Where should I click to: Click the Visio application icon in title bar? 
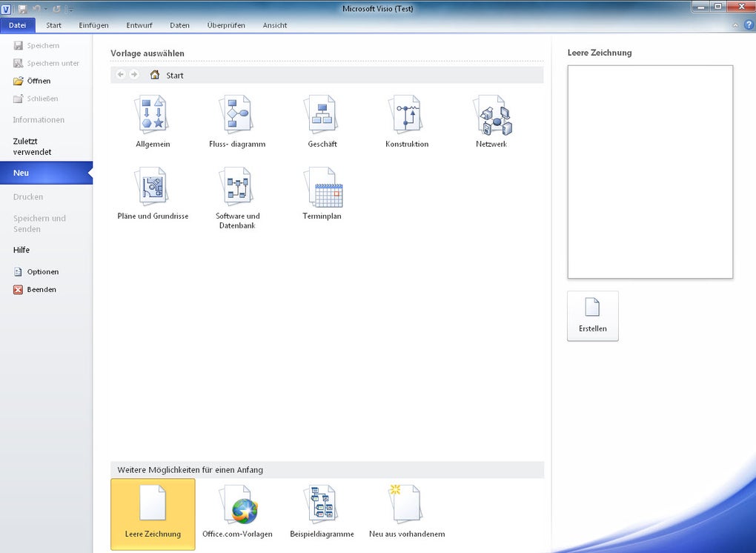6,9
